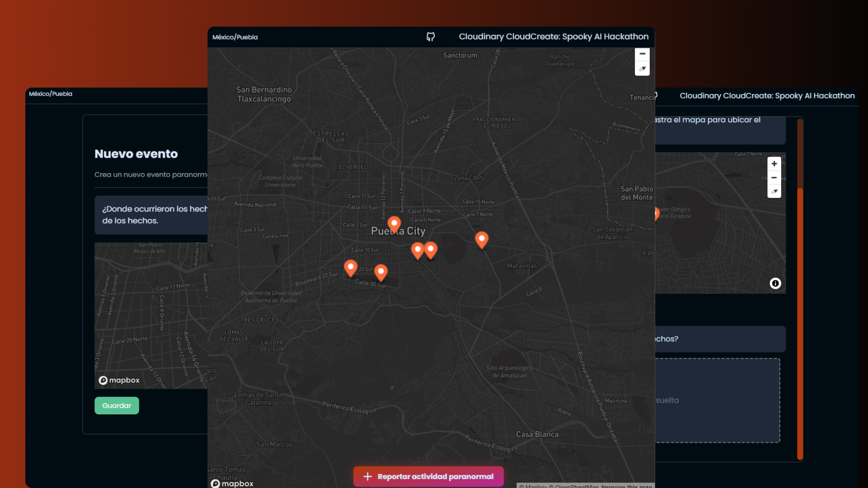Click the Mapbox logo on left map
The image size is (868, 488).
pos(119,380)
